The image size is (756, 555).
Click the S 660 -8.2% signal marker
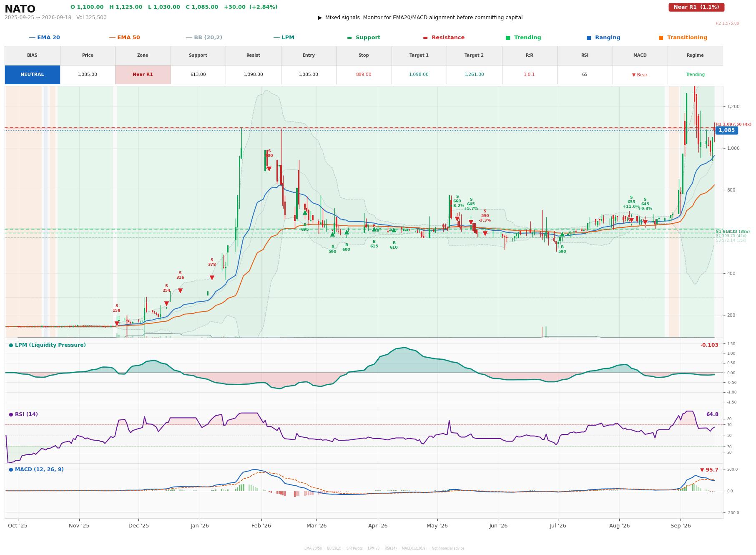click(457, 219)
